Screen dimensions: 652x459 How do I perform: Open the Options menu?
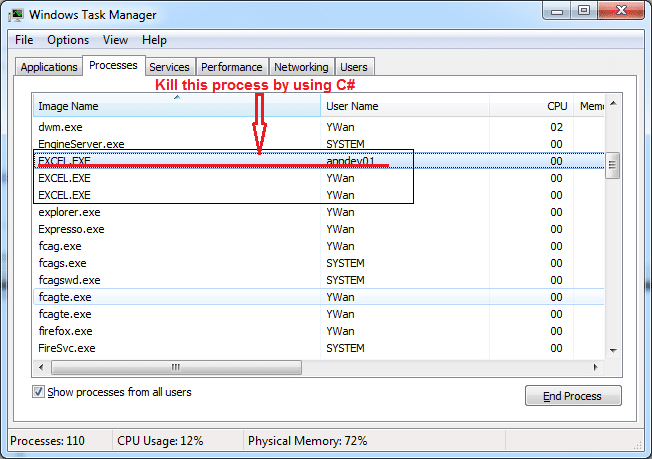coord(68,40)
